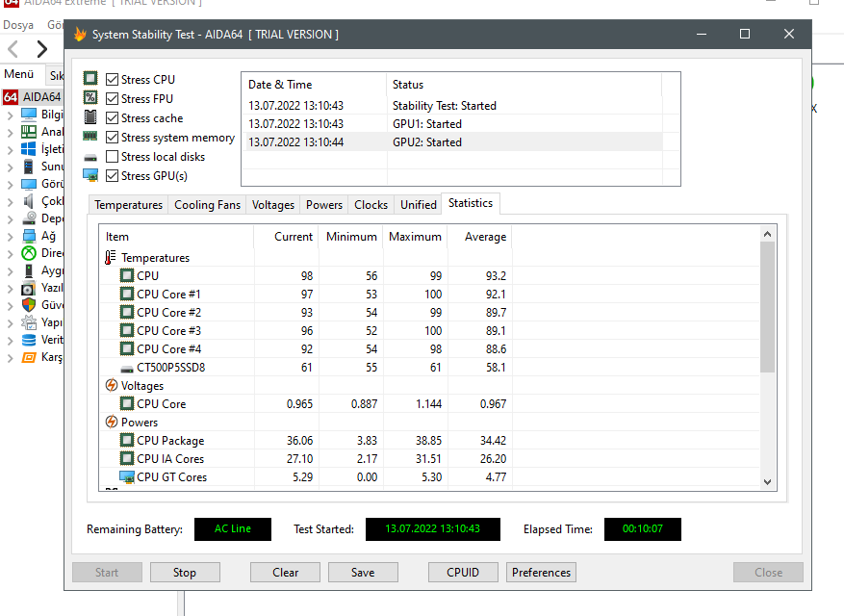
Task: Click the speaker multimedia icon in sidebar
Action: coord(29,201)
